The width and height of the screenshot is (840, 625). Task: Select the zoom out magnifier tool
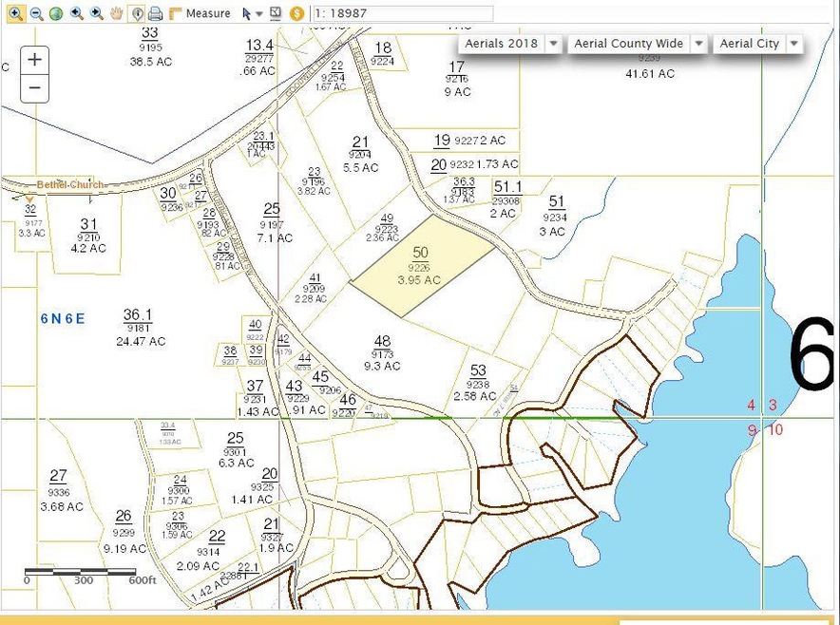[36, 13]
